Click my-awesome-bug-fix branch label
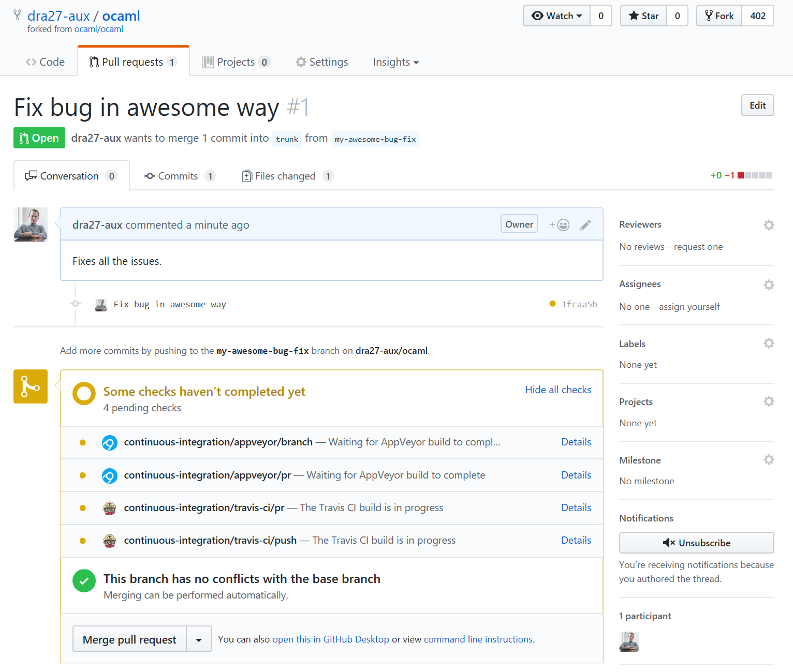The width and height of the screenshot is (793, 672). (375, 139)
